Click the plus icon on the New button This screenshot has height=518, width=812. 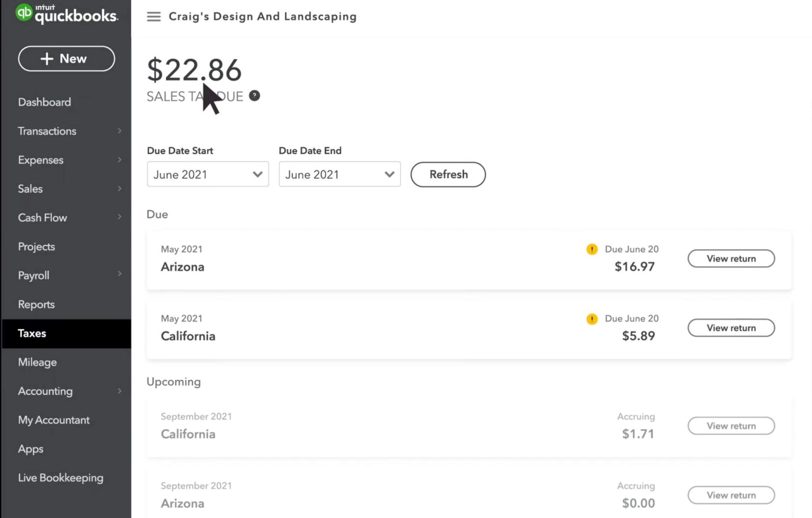click(x=46, y=59)
